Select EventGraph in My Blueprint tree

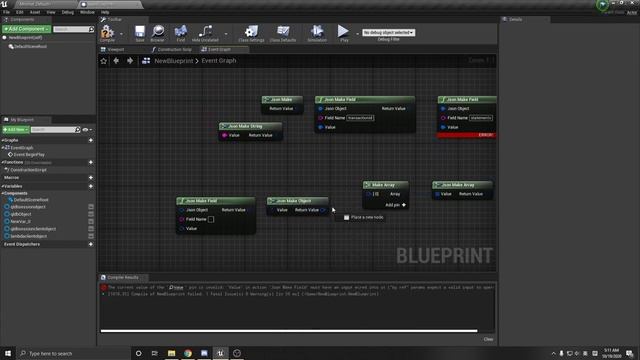[x=21, y=148]
